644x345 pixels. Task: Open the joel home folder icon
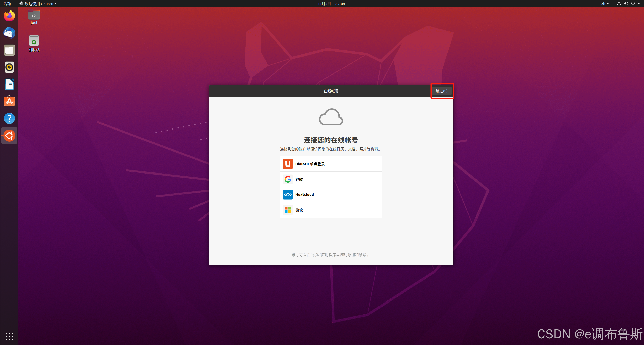click(34, 17)
